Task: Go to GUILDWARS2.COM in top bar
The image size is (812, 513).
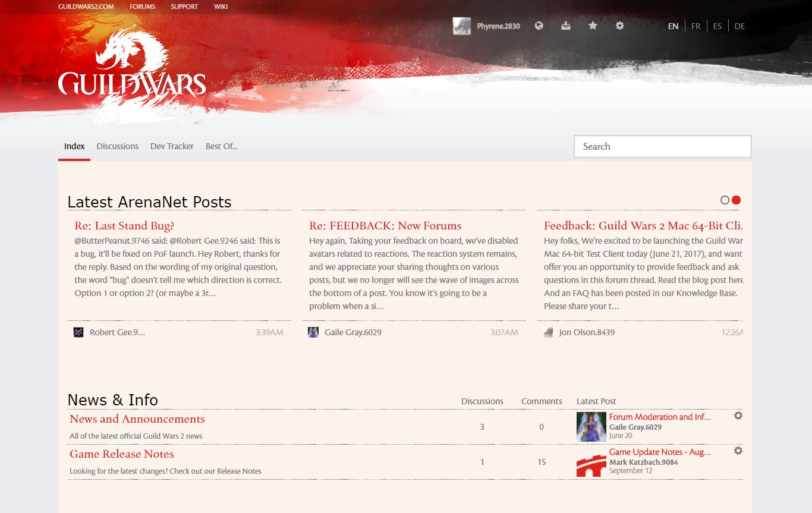Action: 86,7
